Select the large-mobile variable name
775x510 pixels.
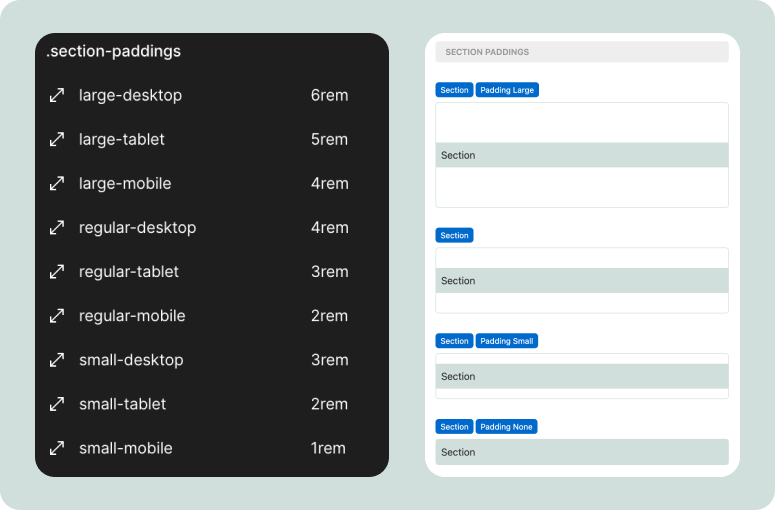[125, 183]
